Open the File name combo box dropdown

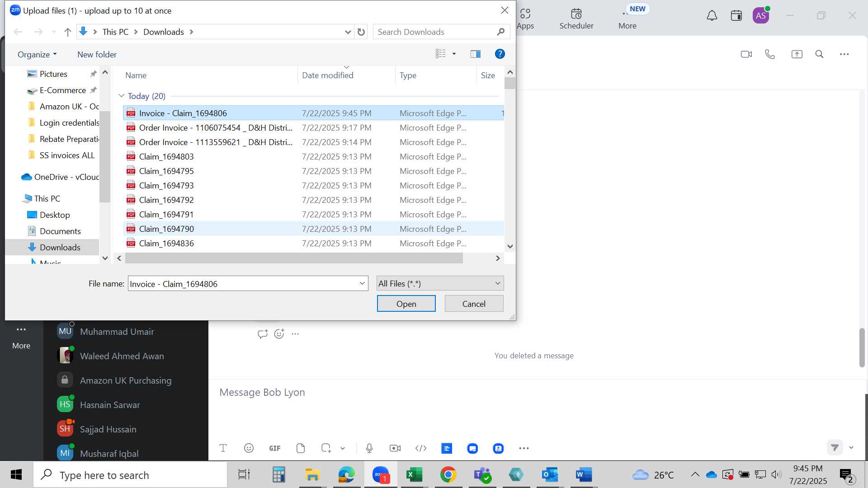tap(362, 284)
